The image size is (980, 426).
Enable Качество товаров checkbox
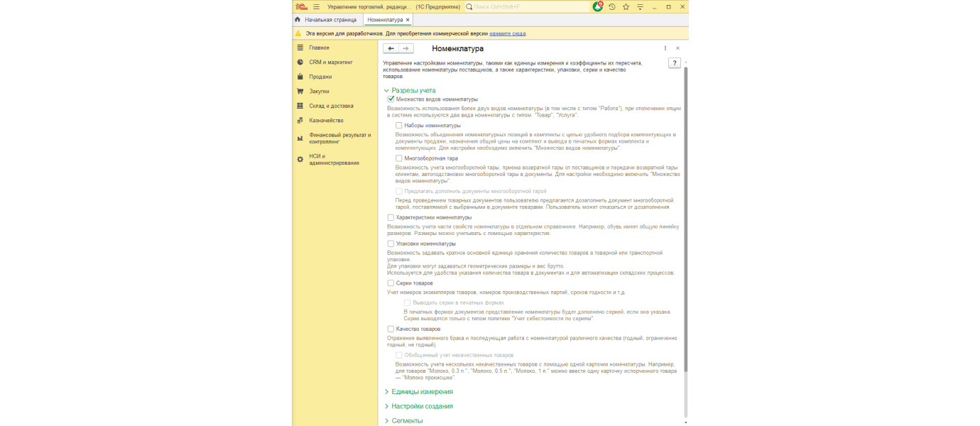[x=391, y=329]
